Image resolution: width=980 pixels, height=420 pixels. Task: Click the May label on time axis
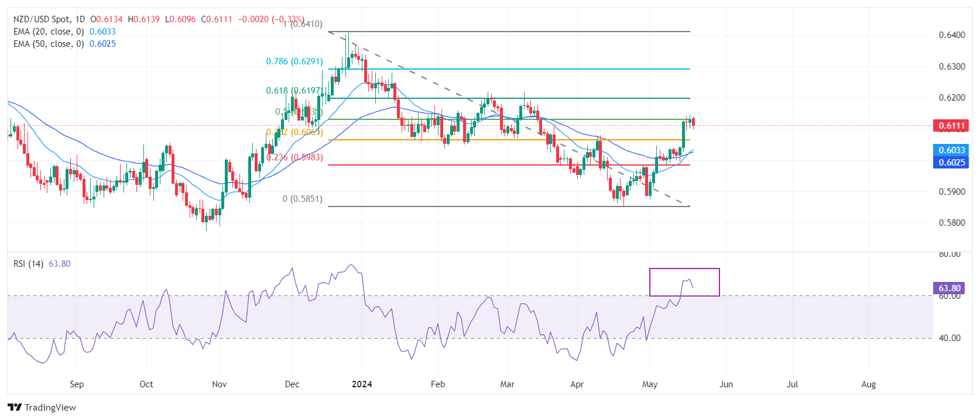point(650,384)
